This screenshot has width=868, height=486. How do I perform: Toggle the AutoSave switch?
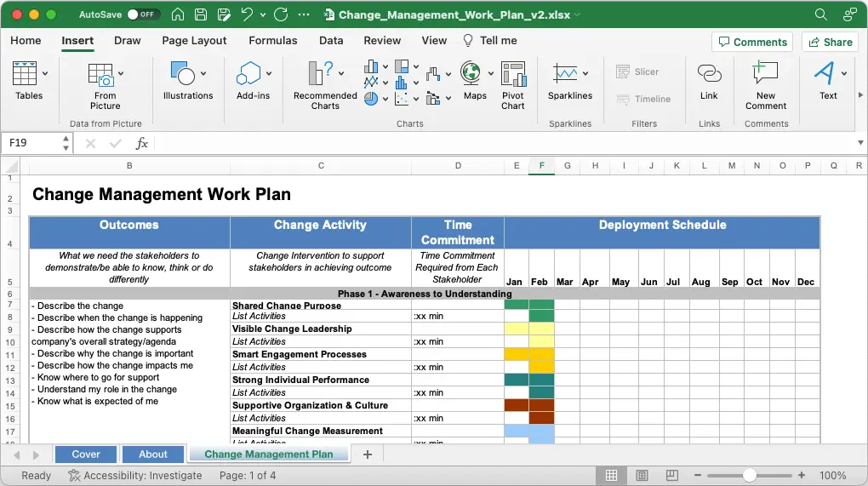143,14
